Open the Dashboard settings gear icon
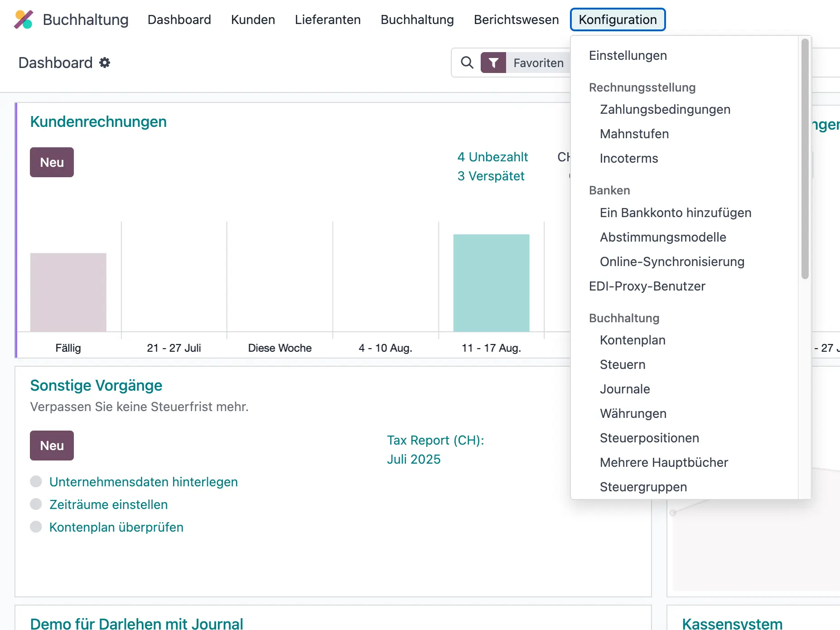 (x=105, y=63)
